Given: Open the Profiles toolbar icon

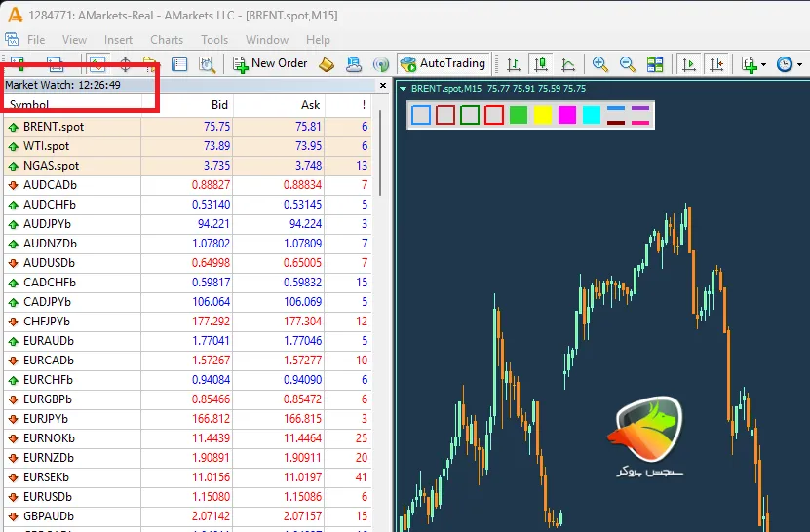Looking at the screenshot, I should coord(56,64).
